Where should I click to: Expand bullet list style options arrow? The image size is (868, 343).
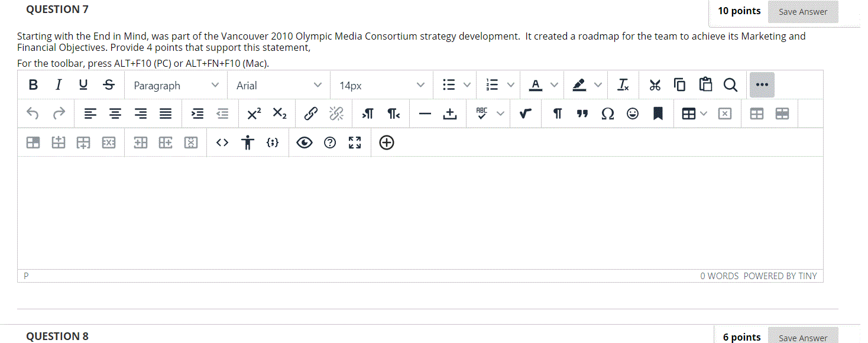pyautogui.click(x=467, y=85)
